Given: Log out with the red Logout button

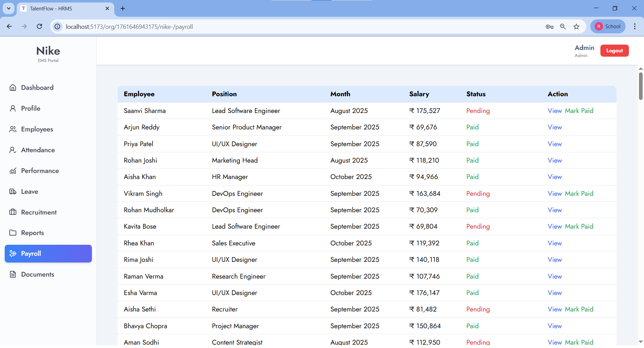Looking at the screenshot, I should [x=614, y=51].
